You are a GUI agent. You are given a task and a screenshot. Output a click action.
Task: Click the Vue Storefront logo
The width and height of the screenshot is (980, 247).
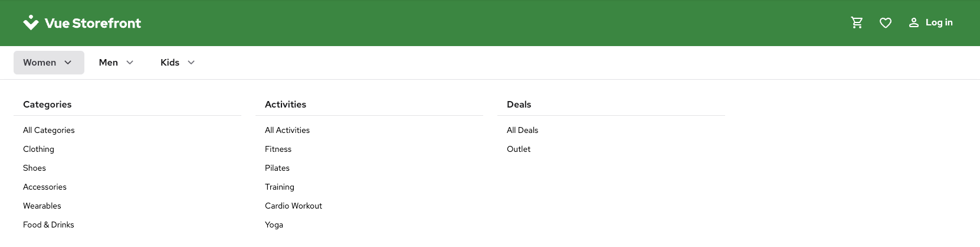(x=82, y=23)
